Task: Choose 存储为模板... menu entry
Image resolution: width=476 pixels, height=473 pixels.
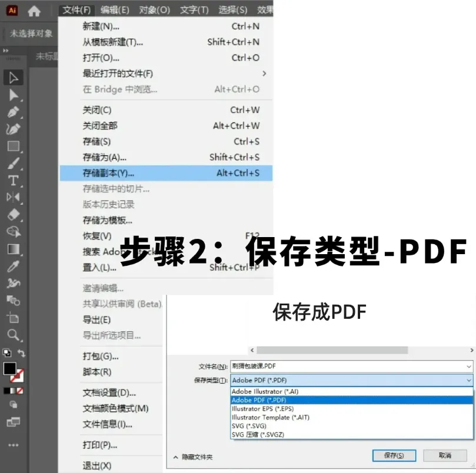Action: pyautogui.click(x=166, y=221)
